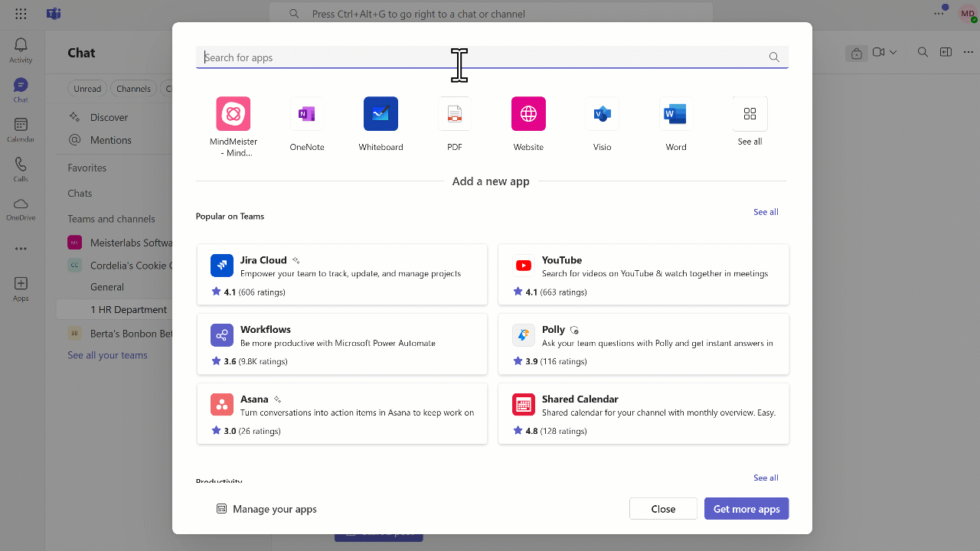Go to Activity in the left rail

21,51
